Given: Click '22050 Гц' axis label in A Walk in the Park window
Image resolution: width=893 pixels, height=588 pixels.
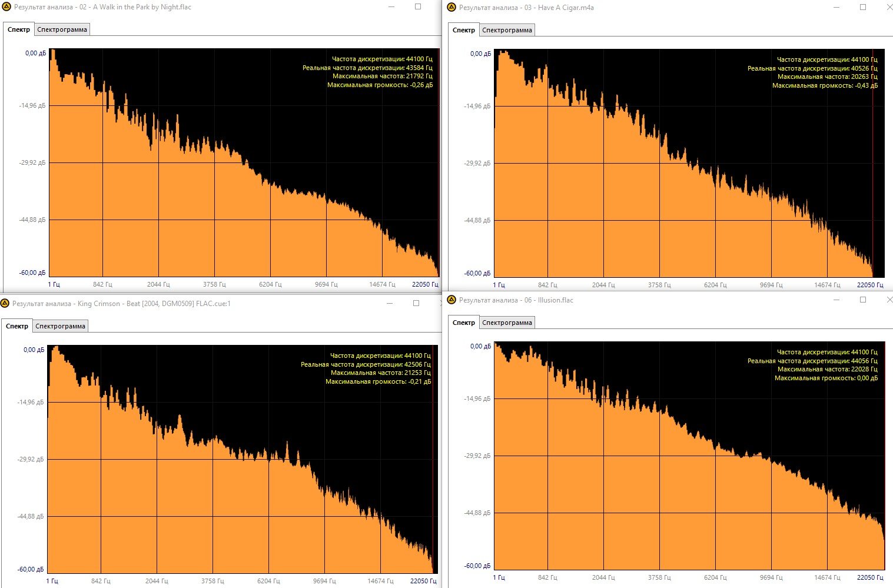Looking at the screenshot, I should [425, 284].
